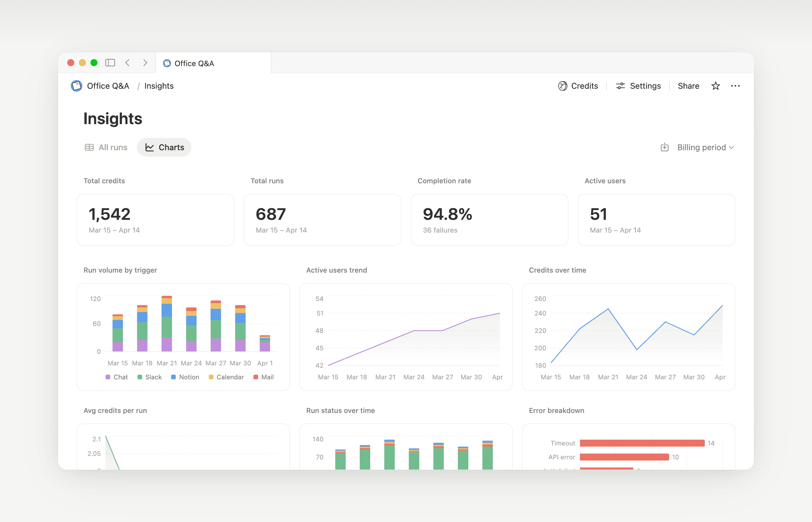The height and width of the screenshot is (522, 812).
Task: Click the Completion rate 94.8% card
Action: (489, 220)
